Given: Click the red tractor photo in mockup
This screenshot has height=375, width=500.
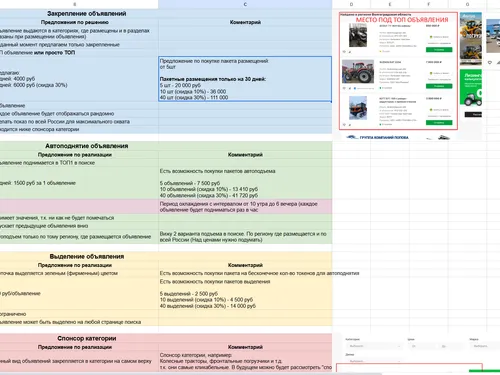Looking at the screenshot, I should (358, 72).
